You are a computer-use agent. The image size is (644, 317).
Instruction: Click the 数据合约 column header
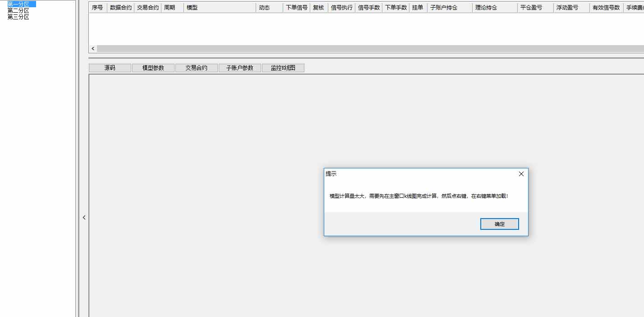120,8
